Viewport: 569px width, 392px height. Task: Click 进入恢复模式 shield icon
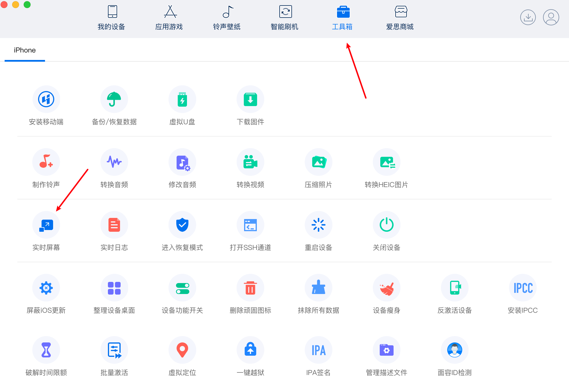click(182, 225)
